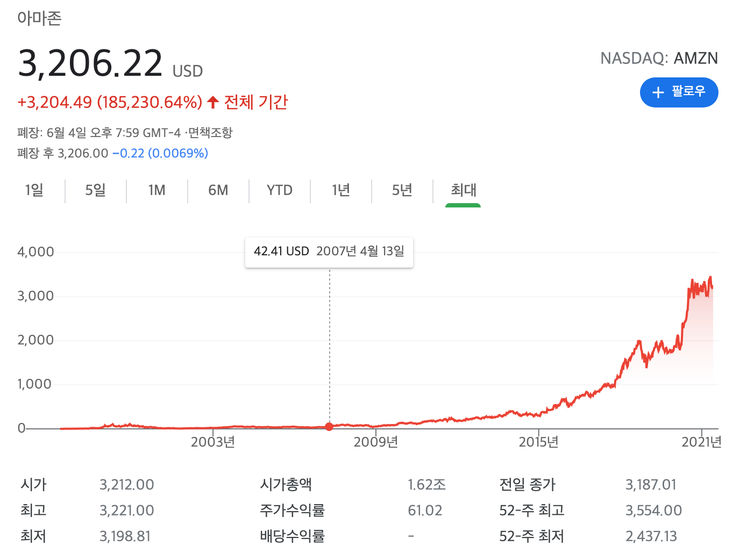Click the 42.41 USD price tooltip

[329, 252]
